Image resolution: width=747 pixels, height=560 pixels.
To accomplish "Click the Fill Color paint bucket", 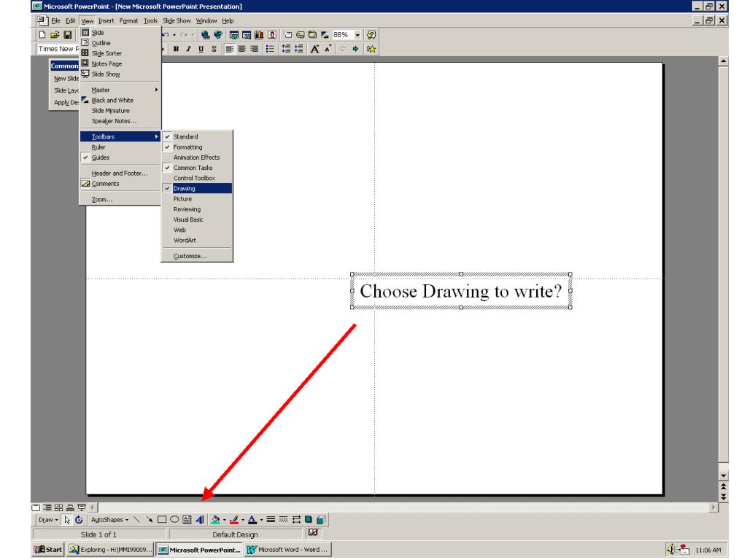I will point(215,520).
